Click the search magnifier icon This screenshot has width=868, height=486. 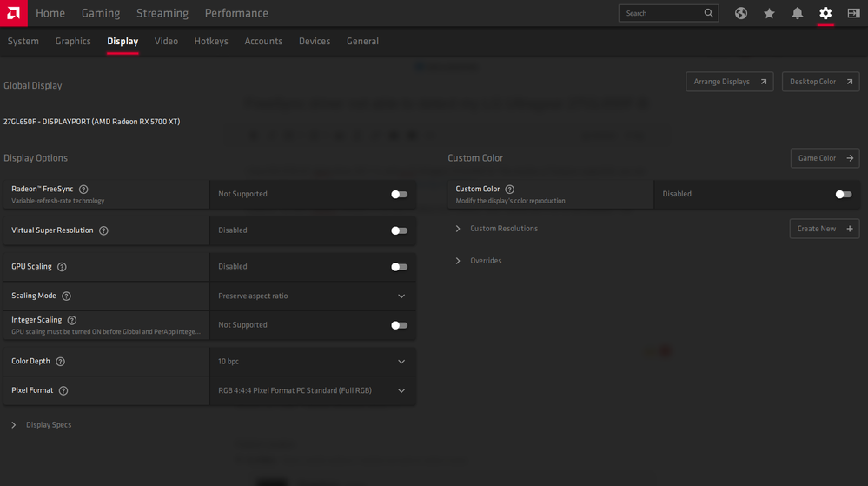pyautogui.click(x=709, y=13)
